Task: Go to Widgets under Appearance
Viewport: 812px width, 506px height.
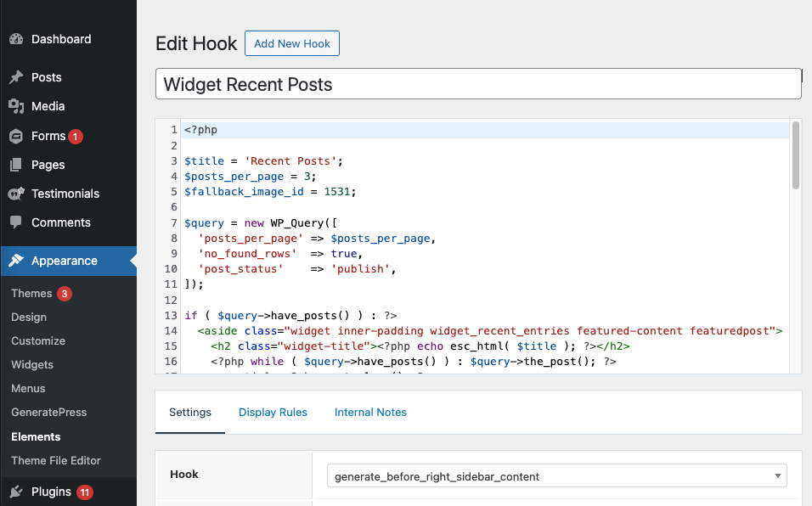Action: pyautogui.click(x=32, y=364)
